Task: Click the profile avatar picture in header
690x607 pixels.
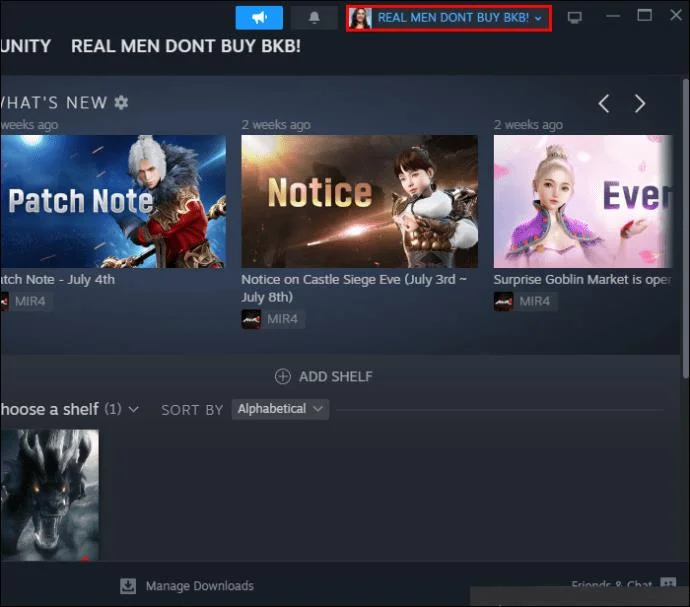Action: click(x=360, y=18)
